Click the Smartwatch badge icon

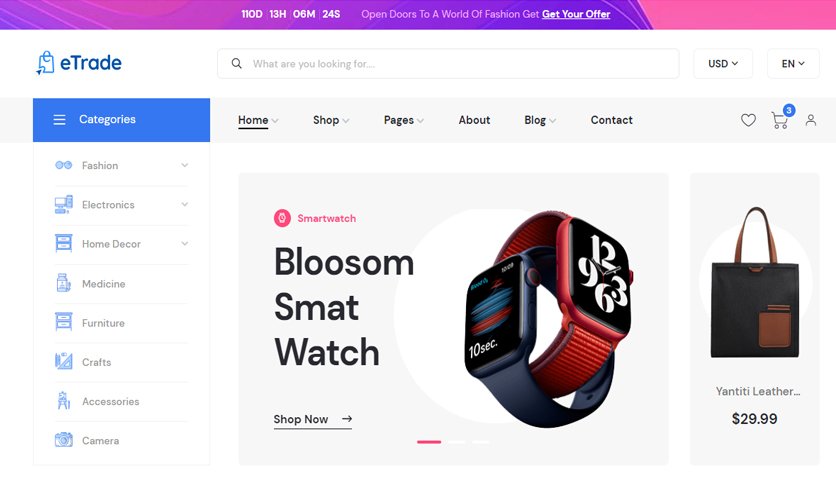click(282, 218)
